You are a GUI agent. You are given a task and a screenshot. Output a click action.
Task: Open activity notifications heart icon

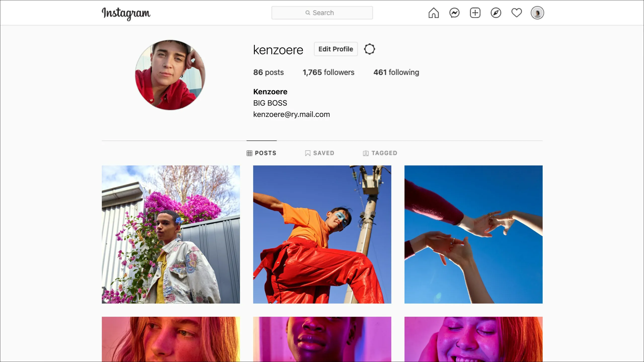[516, 13]
